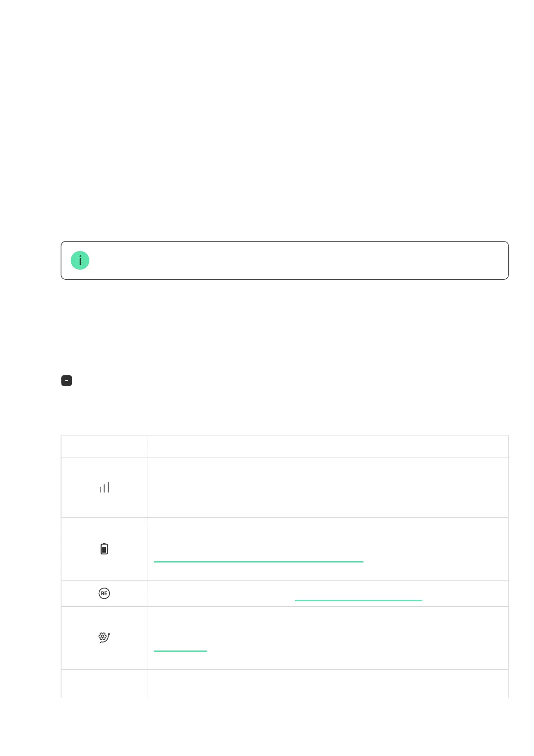The height and width of the screenshot is (756, 534).
Task: Click the empty icon cell in last row
Action: coord(105,684)
